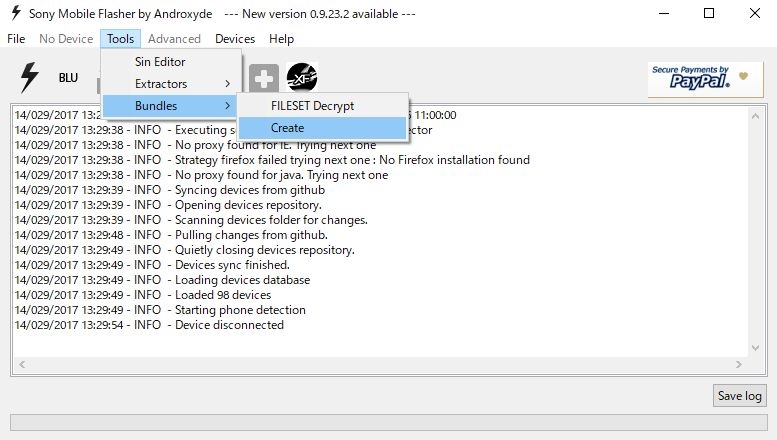Open the No Device menu
The height and width of the screenshot is (440, 777).
pos(66,39)
